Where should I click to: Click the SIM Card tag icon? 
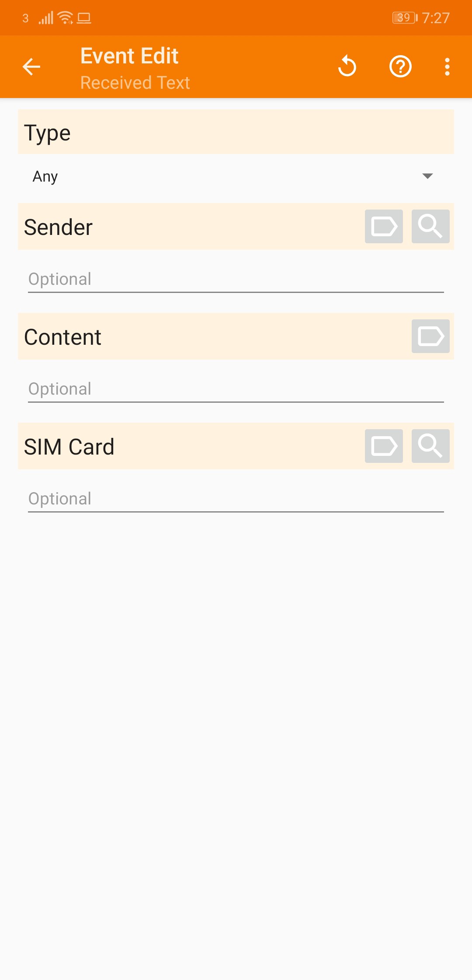384,446
